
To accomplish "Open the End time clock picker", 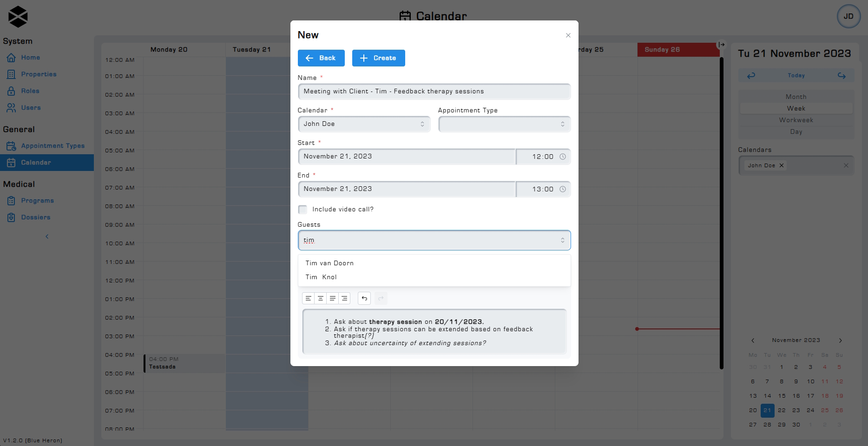I will coord(563,189).
